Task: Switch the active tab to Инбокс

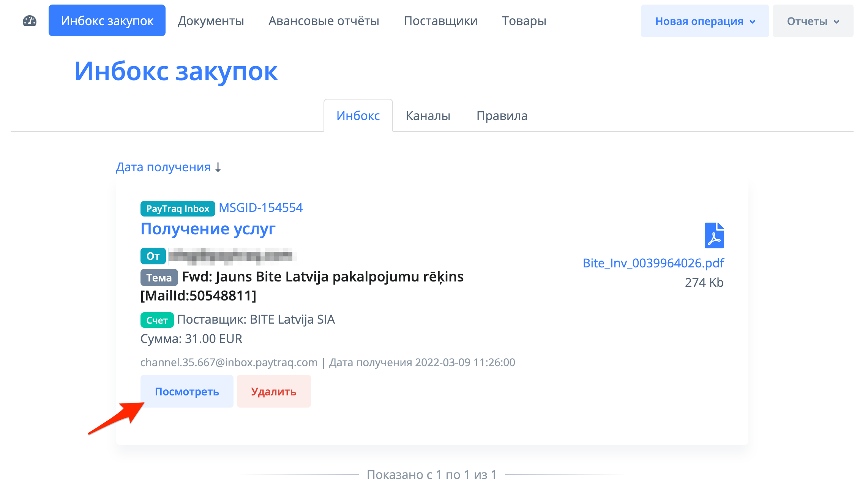Action: tap(358, 116)
